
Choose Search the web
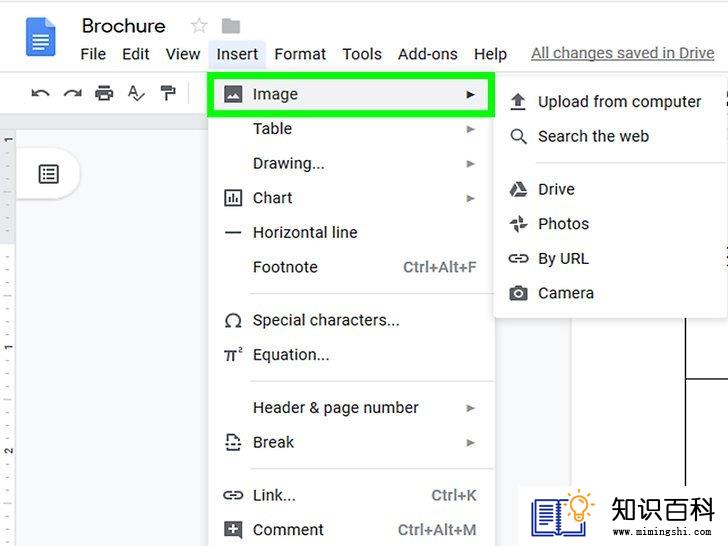[x=610, y=136]
